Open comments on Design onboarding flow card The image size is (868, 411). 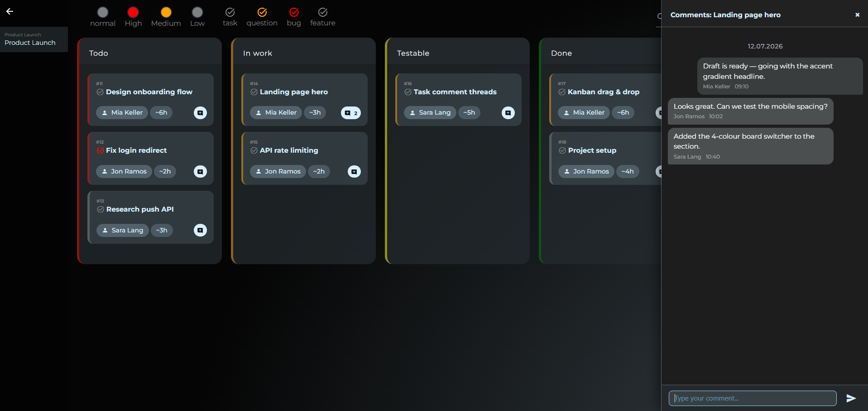(x=200, y=113)
